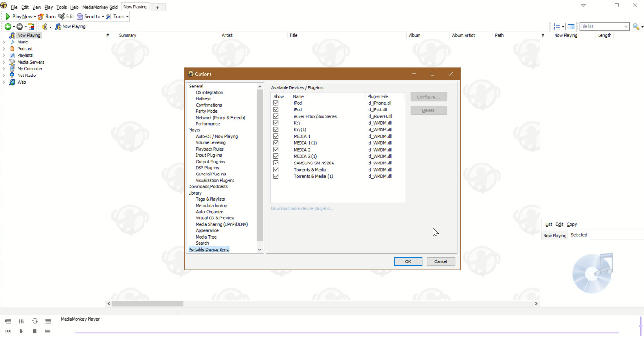This screenshot has height=337, width=644.
Task: Toggle the MEDIA 1 show checkbox
Action: (276, 136)
